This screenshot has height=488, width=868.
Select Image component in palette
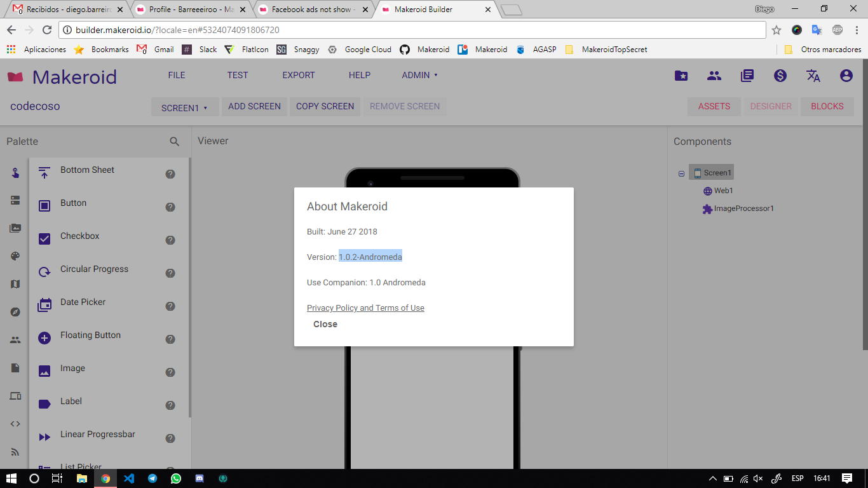pyautogui.click(x=72, y=369)
